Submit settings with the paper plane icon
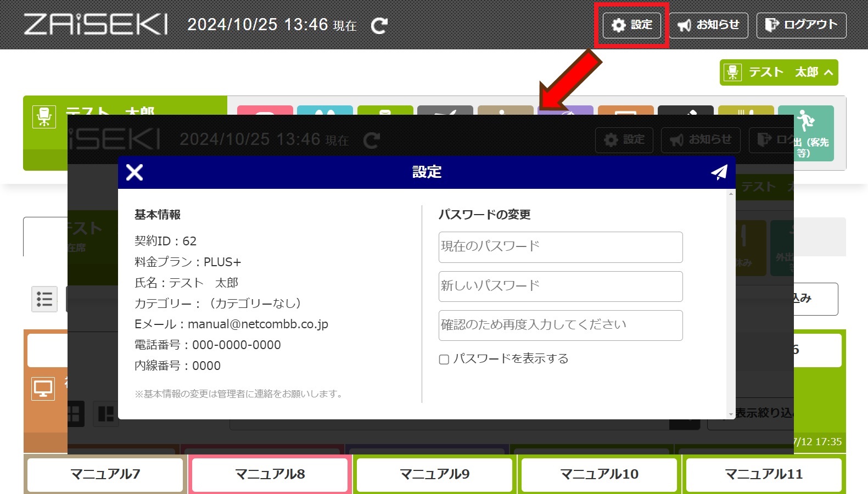Screen dimensions: 868x494 pyautogui.click(x=719, y=172)
